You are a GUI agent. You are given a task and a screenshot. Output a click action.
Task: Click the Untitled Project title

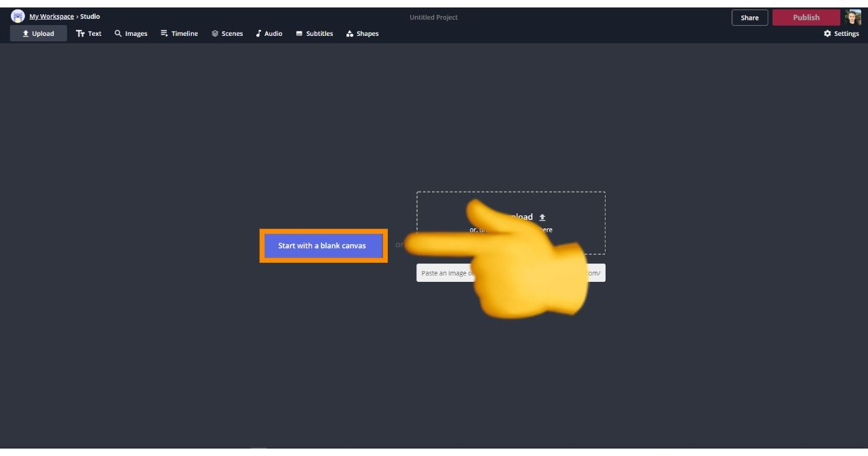click(433, 18)
